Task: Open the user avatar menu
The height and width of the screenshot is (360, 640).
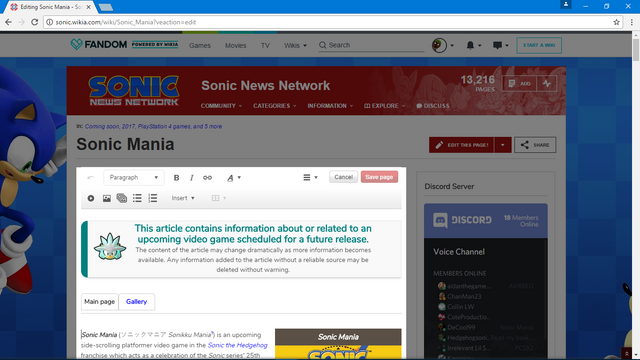Action: coord(442,45)
